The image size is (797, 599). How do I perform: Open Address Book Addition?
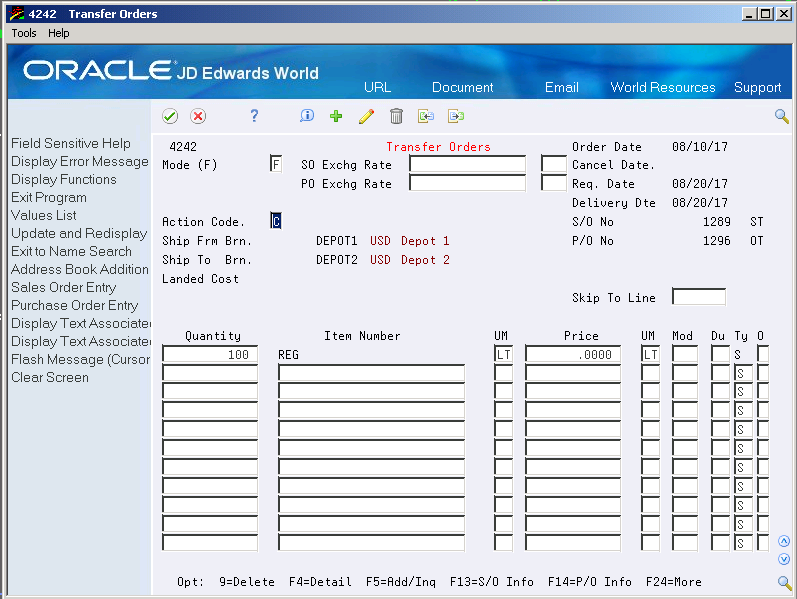point(80,269)
